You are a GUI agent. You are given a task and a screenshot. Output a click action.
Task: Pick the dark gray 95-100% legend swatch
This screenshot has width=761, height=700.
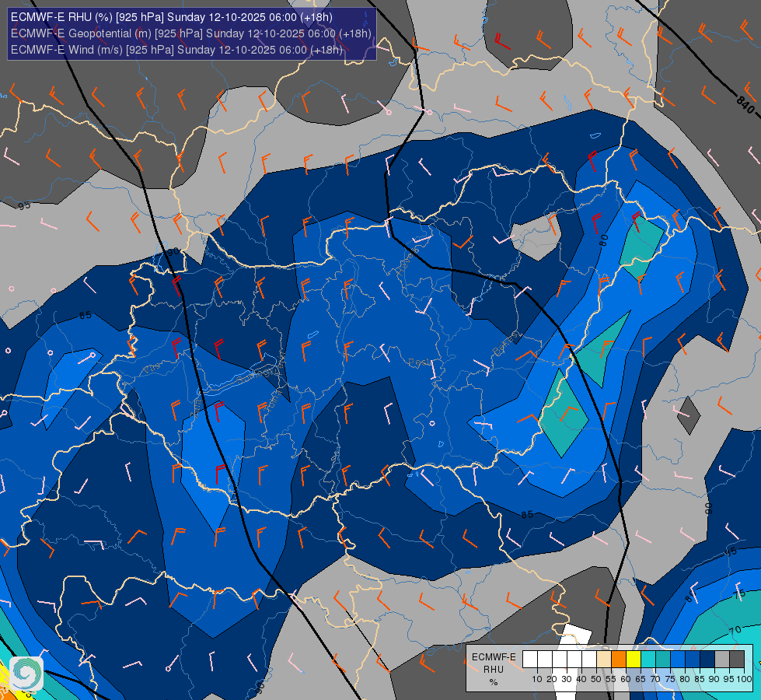coord(737,659)
